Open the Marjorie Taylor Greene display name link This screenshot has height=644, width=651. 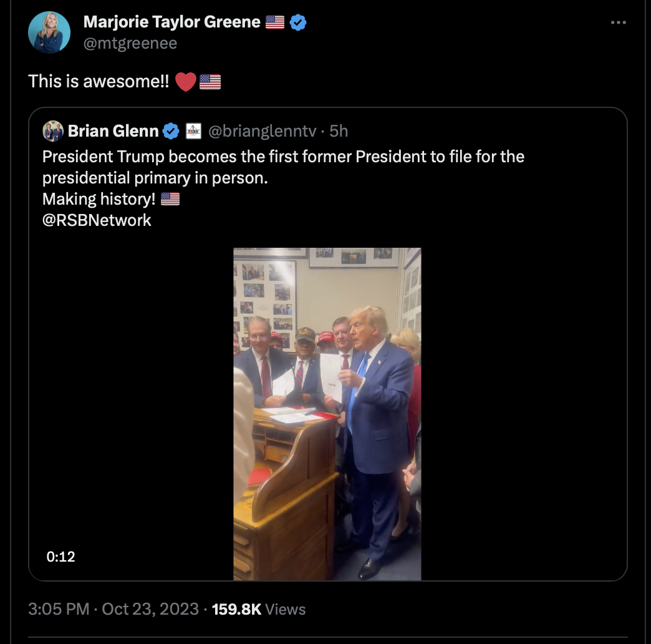coord(171,22)
